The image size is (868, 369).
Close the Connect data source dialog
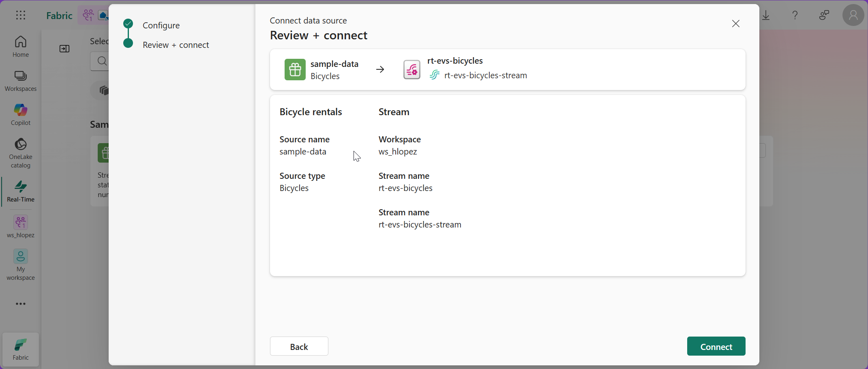(x=735, y=24)
